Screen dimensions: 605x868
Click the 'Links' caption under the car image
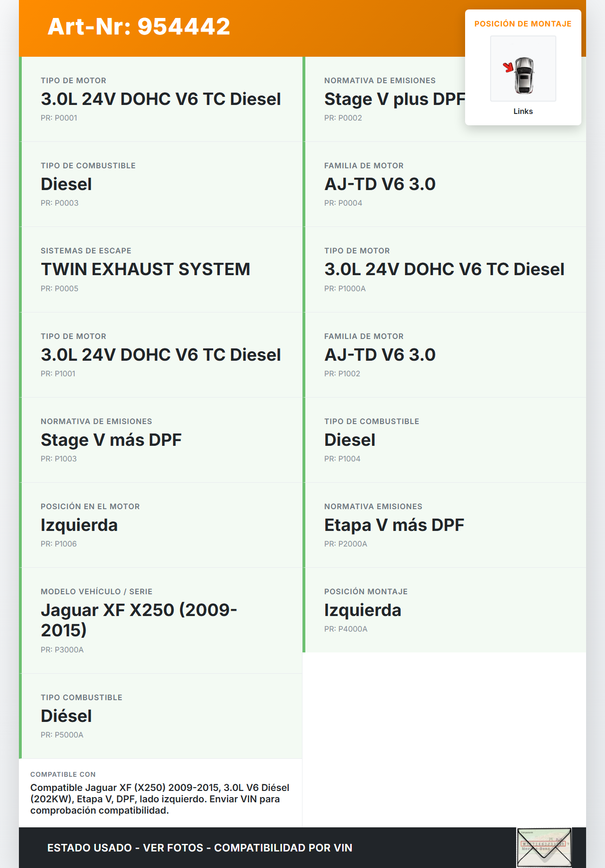(x=523, y=111)
